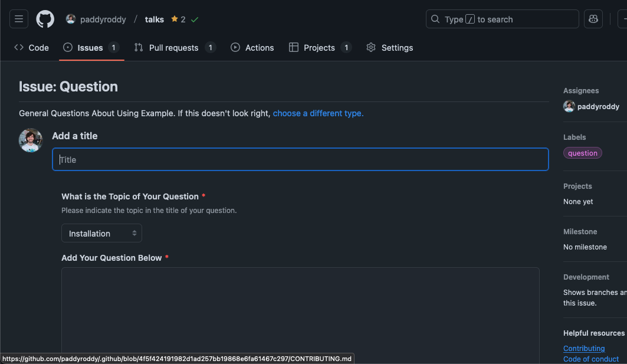Open the Projects tab
Viewport: 627px width, 364px height.
320,48
